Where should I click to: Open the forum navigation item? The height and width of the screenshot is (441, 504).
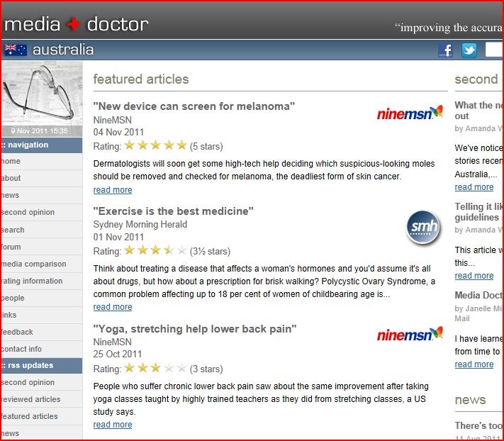(41, 247)
